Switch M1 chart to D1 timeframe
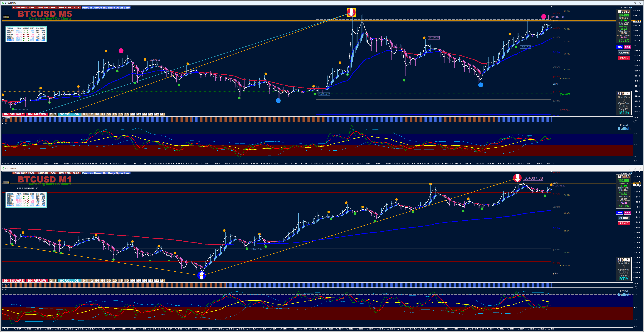 85,281
